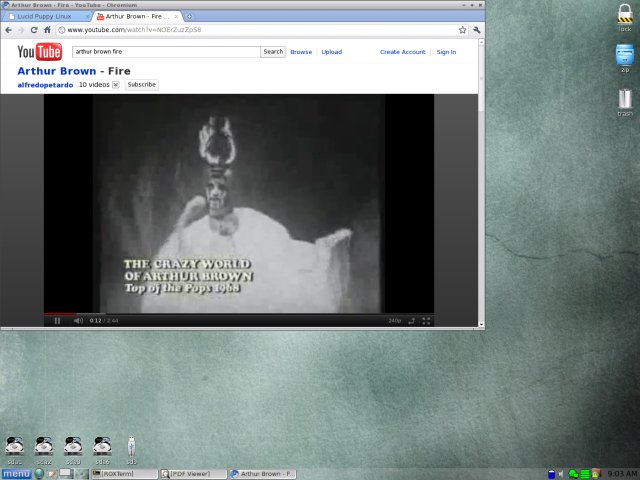This screenshot has height=480, width=640.
Task: Select Arthur Brown taskbar window button
Action: coord(262,474)
